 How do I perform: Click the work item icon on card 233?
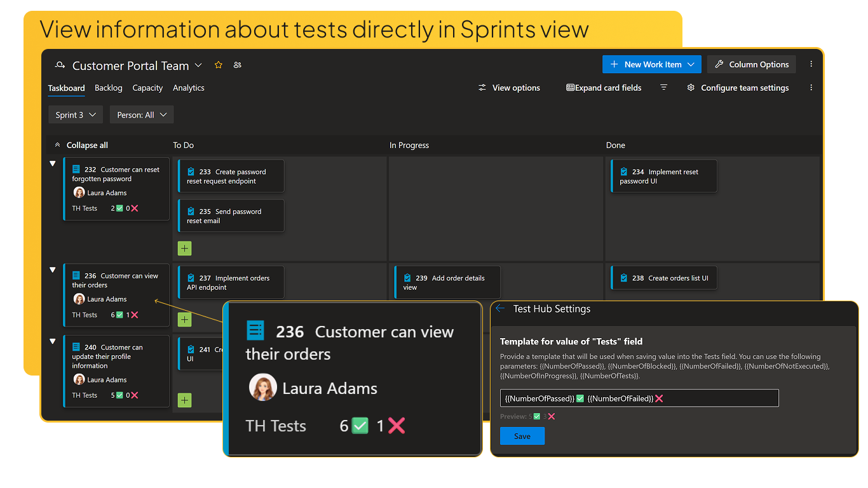click(191, 172)
